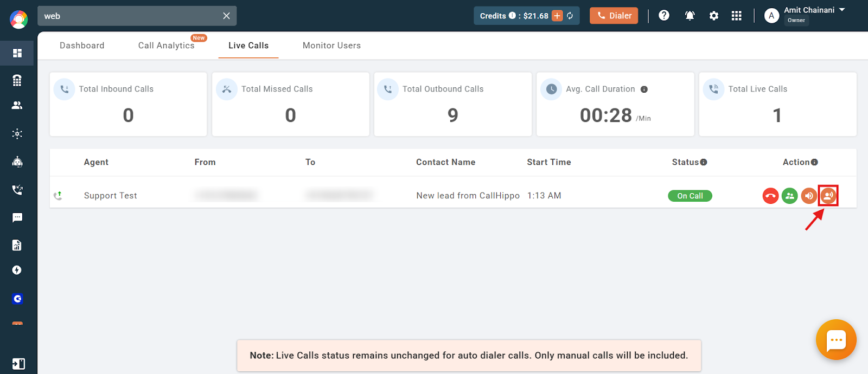Open the Dialer

pos(614,16)
